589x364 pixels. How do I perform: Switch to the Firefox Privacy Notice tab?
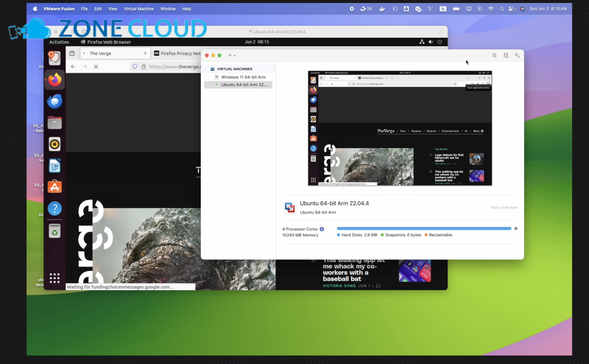177,53
